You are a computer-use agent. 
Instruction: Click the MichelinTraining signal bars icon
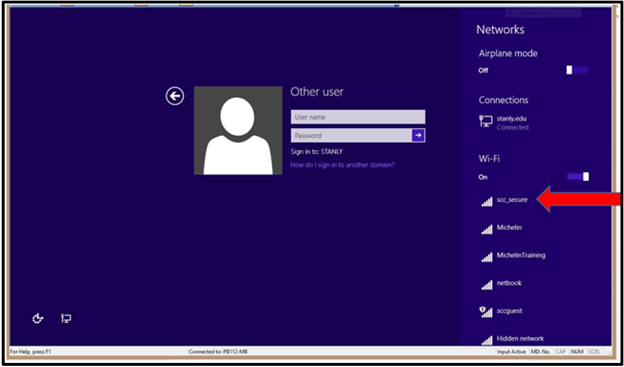coord(487,257)
